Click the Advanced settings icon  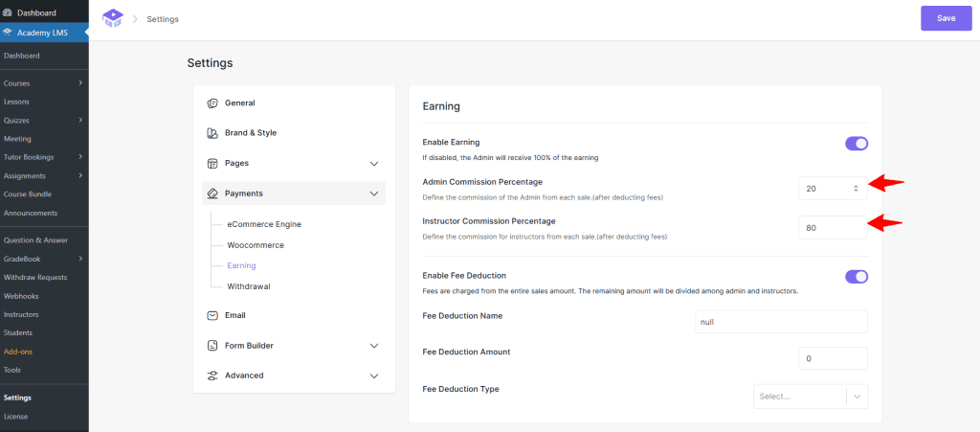coord(212,375)
